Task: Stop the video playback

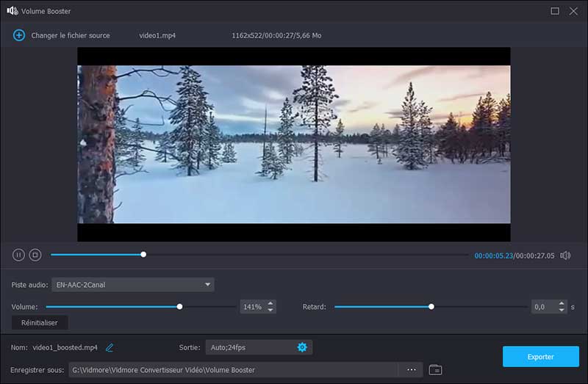Action: coord(35,255)
